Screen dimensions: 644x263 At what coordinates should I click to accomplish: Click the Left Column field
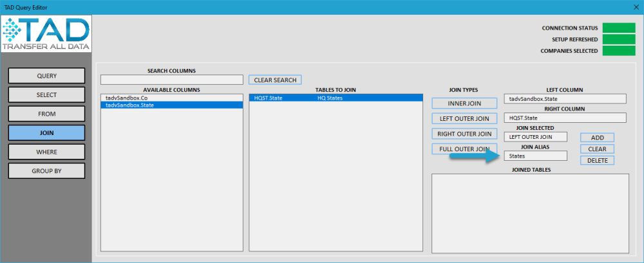(x=565, y=99)
